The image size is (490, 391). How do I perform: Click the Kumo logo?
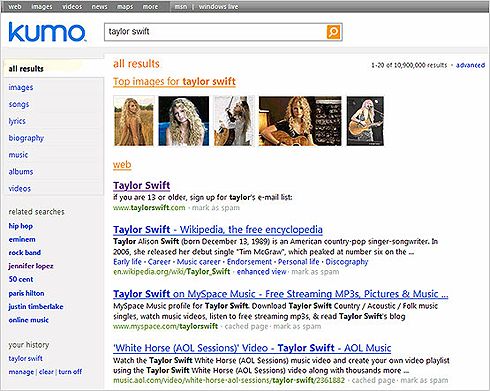pyautogui.click(x=47, y=32)
